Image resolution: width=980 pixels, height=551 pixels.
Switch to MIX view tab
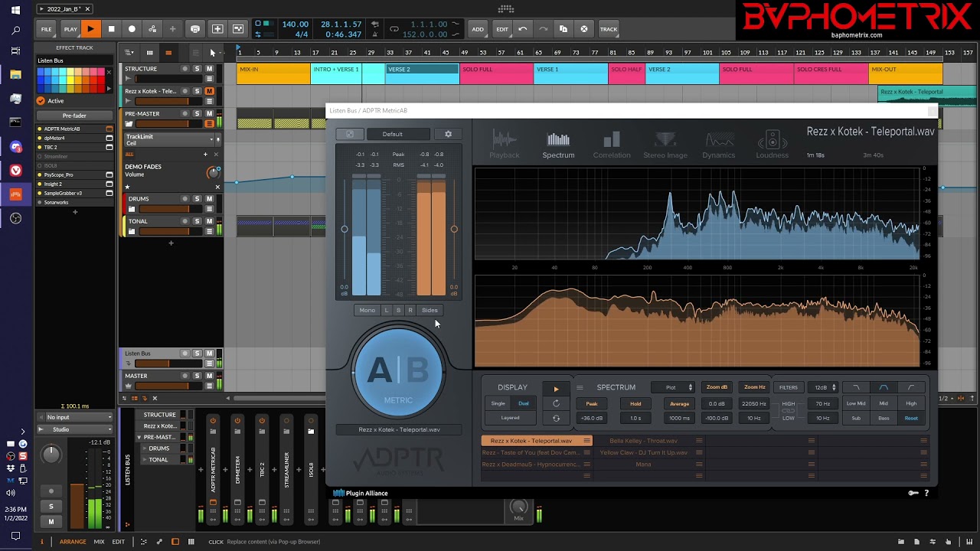(99, 542)
